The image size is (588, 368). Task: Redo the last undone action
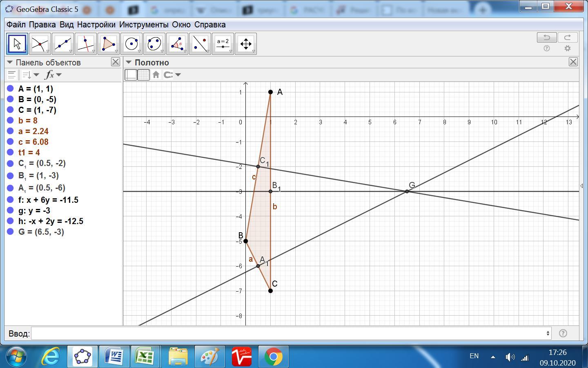point(568,38)
